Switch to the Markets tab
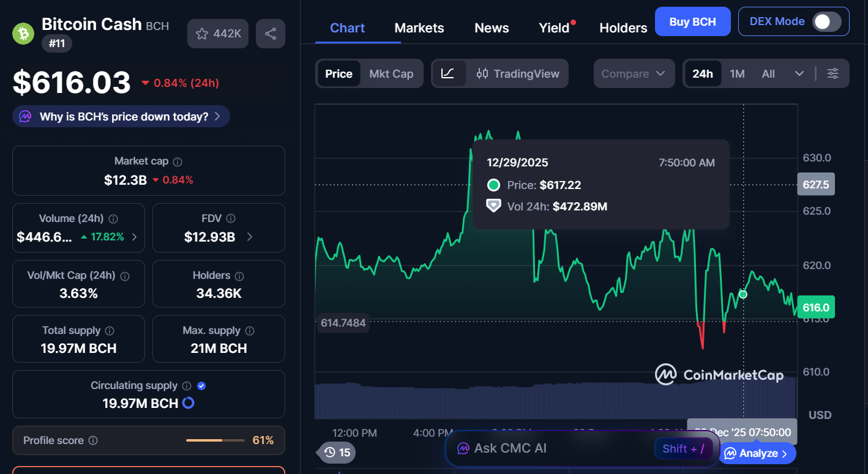Screen dimensions: 868x474 (419, 28)
